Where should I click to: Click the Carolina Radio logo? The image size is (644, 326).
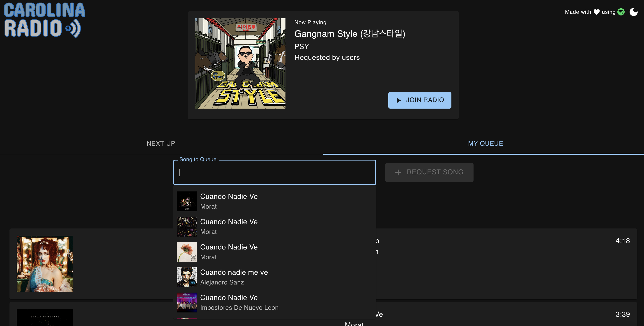click(x=44, y=20)
